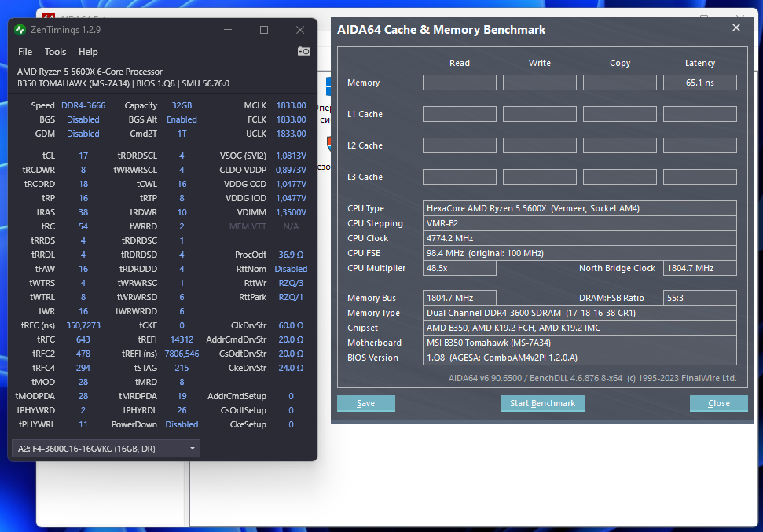Click the tSTAG value 215

[182, 368]
